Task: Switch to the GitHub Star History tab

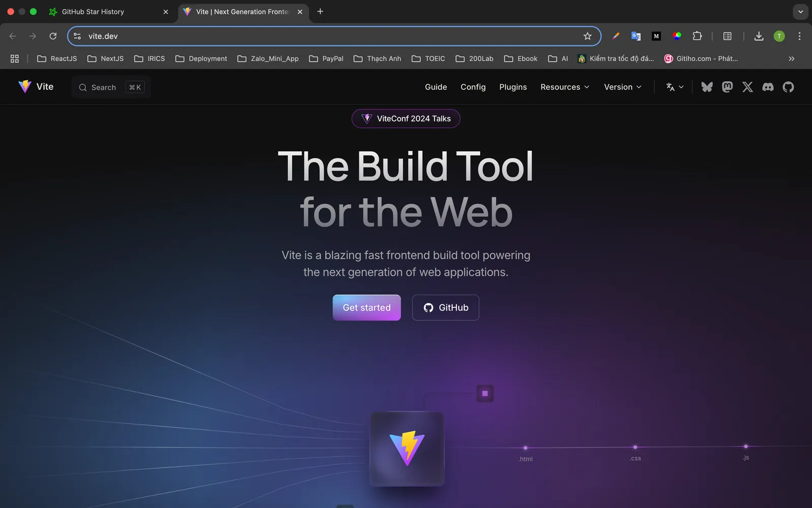Action: click(110, 12)
